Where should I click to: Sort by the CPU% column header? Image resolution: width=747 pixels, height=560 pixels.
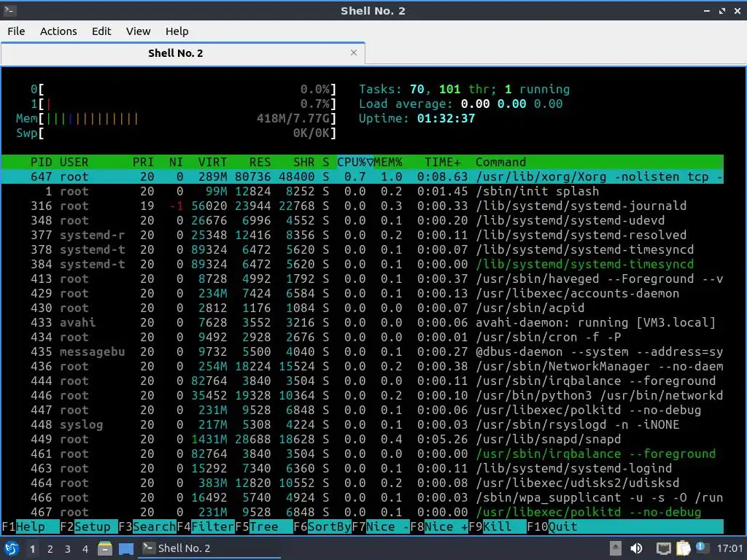[x=355, y=162]
